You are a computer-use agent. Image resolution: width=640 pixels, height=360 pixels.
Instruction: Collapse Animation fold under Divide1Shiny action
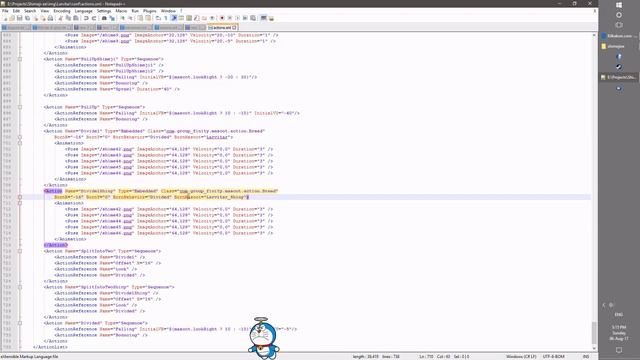[x=20, y=203]
